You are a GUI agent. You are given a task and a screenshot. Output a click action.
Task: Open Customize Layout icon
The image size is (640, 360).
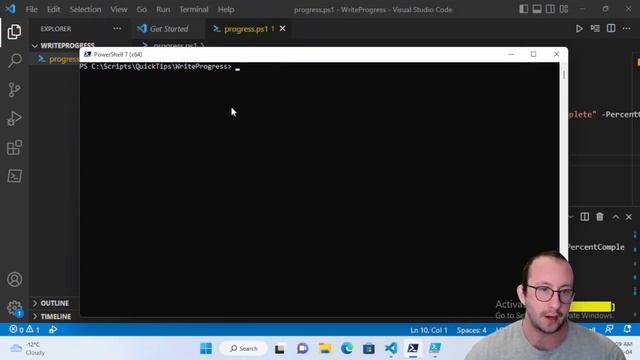point(564,9)
